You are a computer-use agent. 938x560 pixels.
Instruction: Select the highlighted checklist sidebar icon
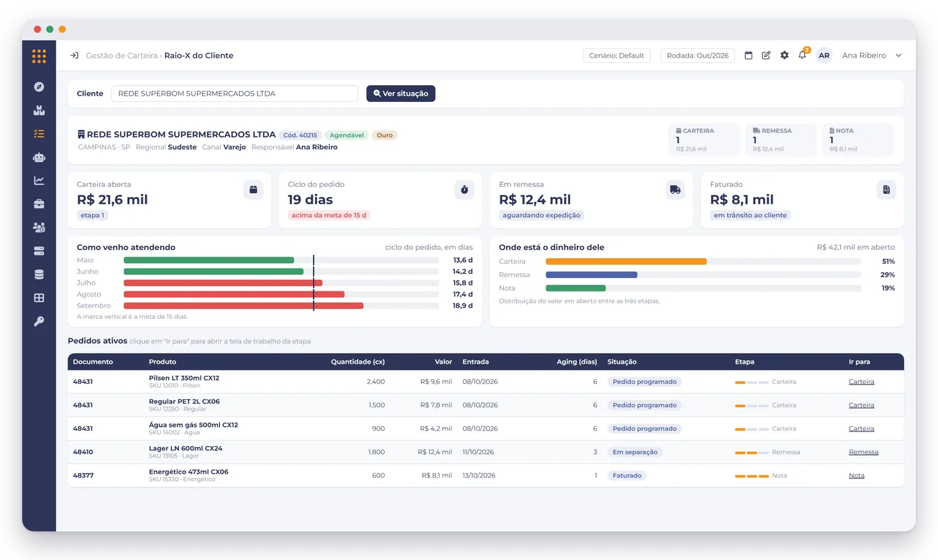click(39, 134)
